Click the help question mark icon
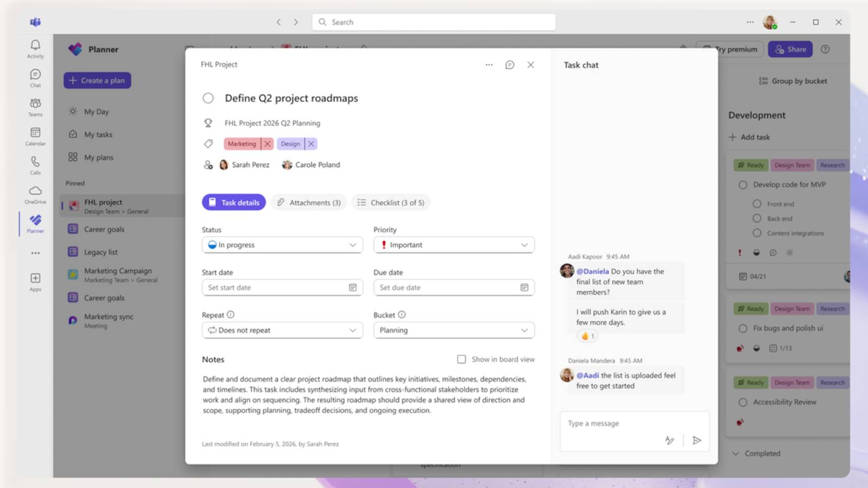 [x=825, y=49]
